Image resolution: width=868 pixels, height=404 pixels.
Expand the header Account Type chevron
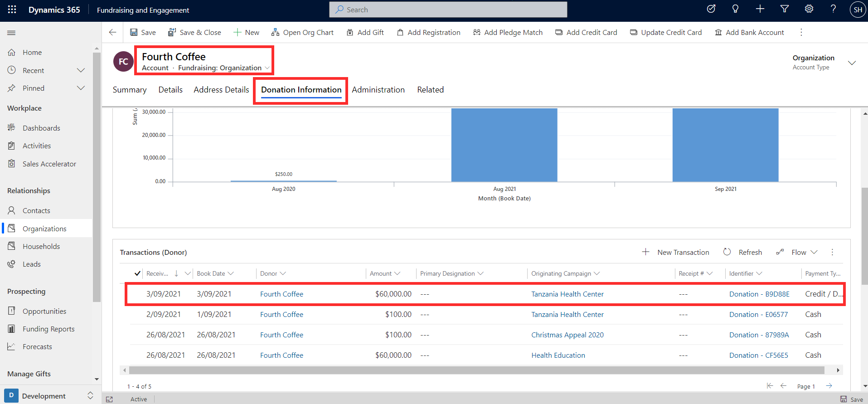click(852, 63)
